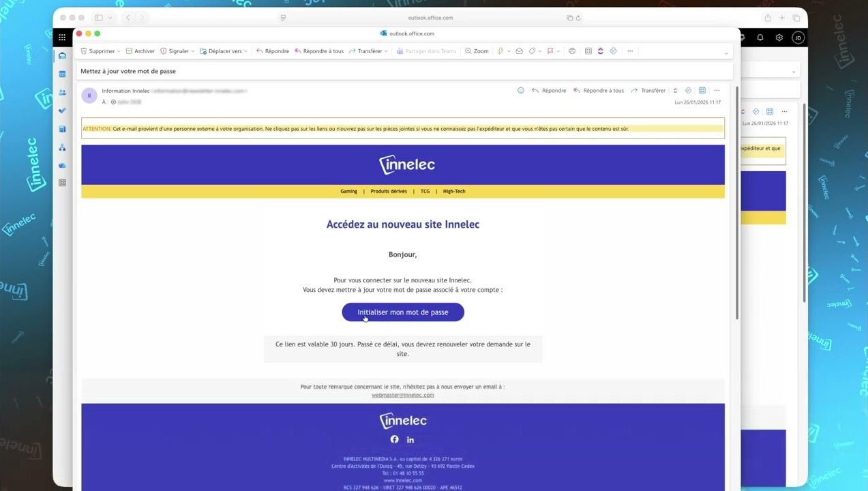Mark message read with envelope icon
The height and width of the screenshot is (491, 868).
click(519, 51)
